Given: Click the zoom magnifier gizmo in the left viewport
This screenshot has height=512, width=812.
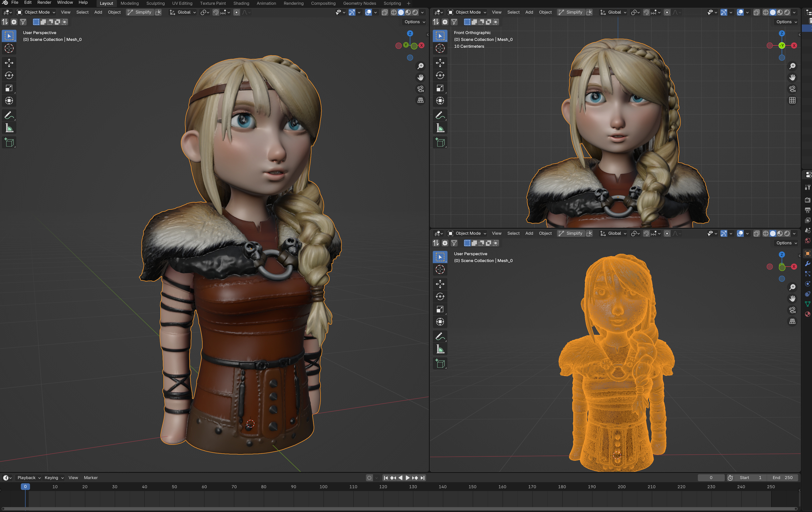Looking at the screenshot, I should tap(420, 66).
